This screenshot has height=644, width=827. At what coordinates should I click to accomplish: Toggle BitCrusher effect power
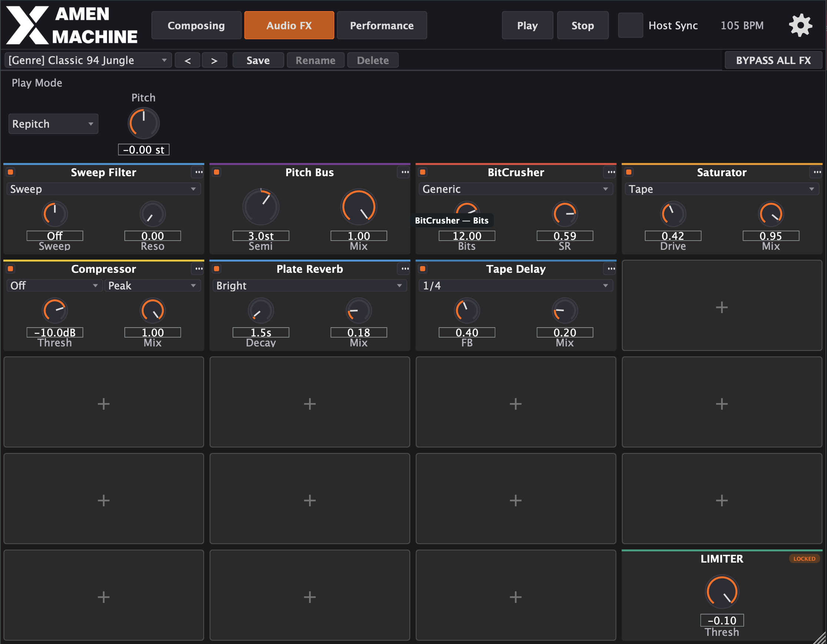point(423,172)
